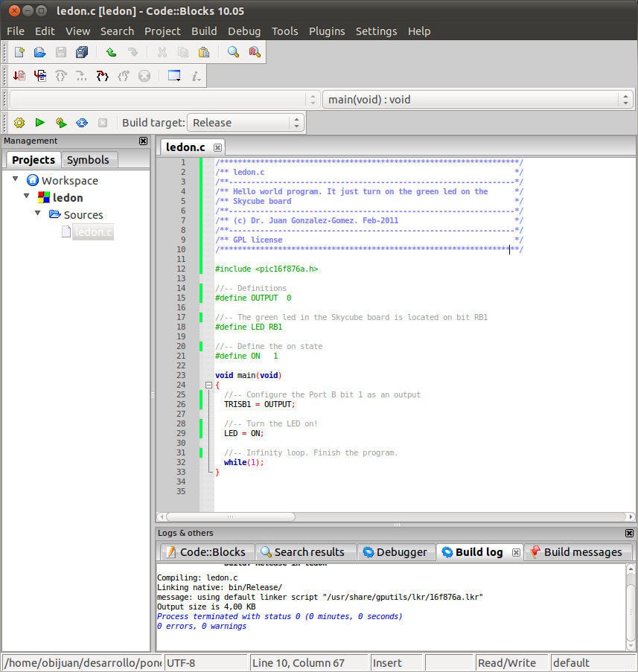Click the Rebuild icon
This screenshot has width=638, height=672.
coord(82,123)
